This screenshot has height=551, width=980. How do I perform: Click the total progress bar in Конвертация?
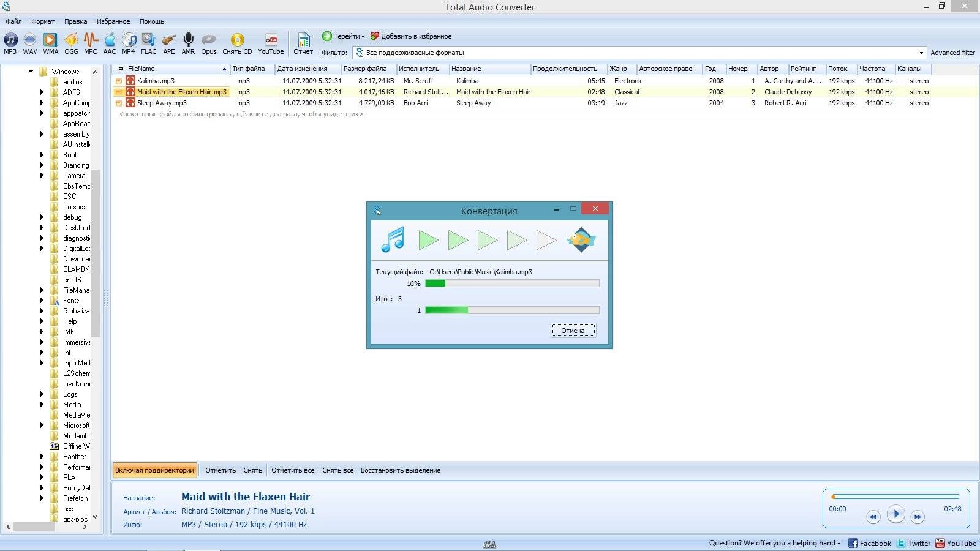(x=512, y=310)
